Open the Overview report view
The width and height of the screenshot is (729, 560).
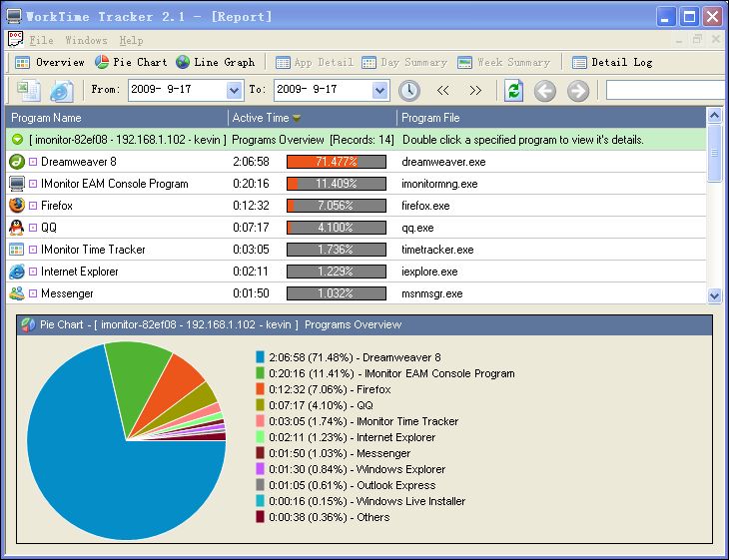(49, 62)
